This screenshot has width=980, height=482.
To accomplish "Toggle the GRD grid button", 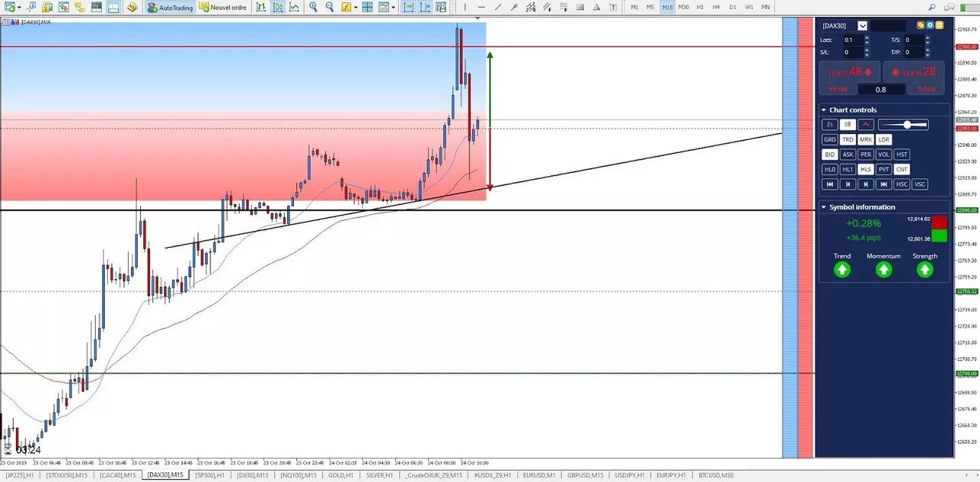I will pos(830,139).
